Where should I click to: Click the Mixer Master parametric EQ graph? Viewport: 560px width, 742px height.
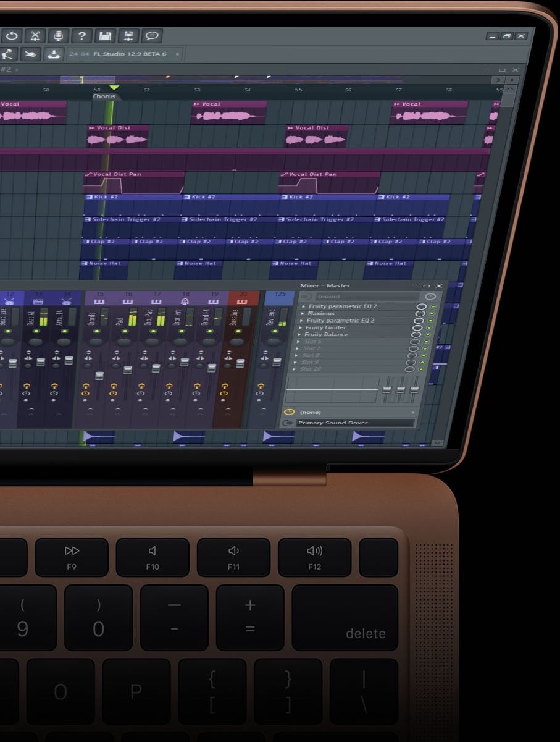pyautogui.click(x=333, y=389)
